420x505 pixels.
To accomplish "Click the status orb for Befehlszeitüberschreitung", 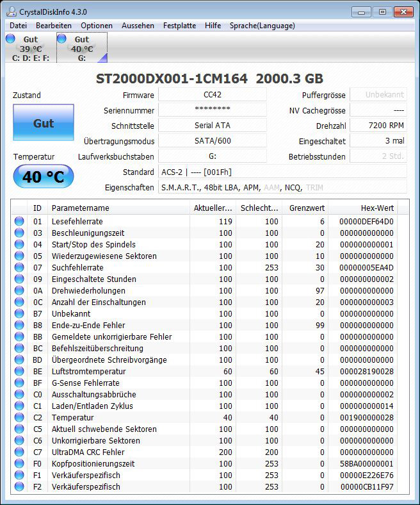I will click(x=19, y=348).
